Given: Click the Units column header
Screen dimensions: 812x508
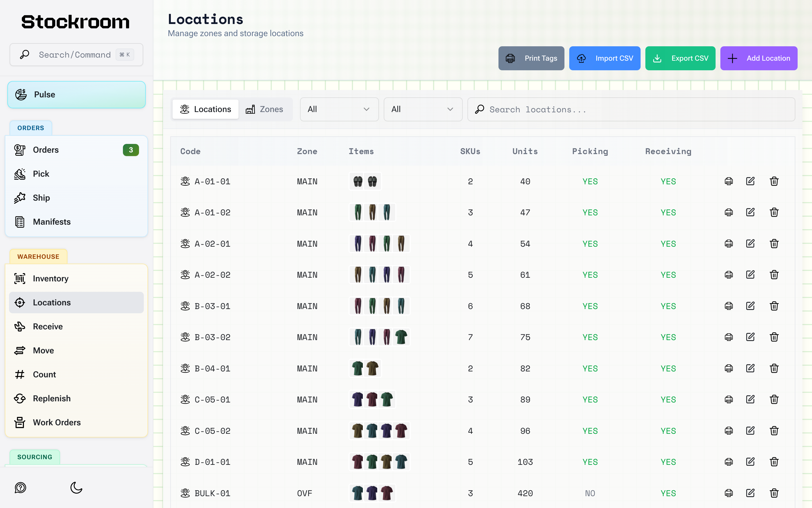Looking at the screenshot, I should pos(525,151).
